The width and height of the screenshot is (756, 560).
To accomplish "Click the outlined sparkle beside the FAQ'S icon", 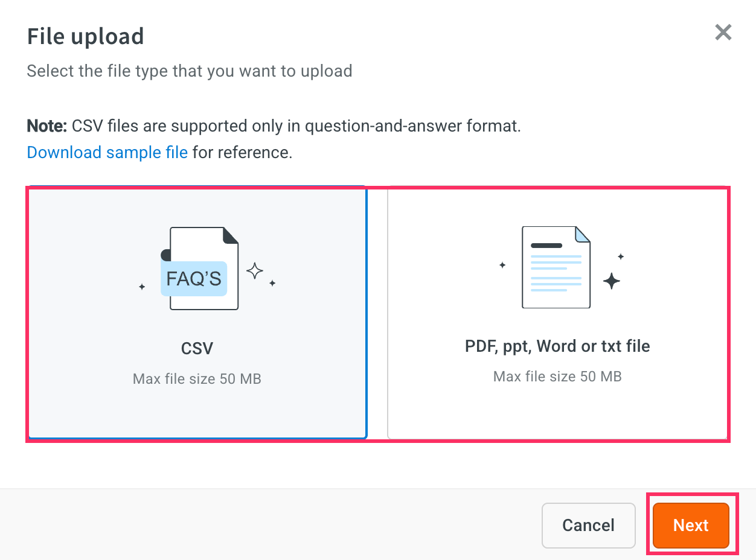I will pyautogui.click(x=255, y=271).
